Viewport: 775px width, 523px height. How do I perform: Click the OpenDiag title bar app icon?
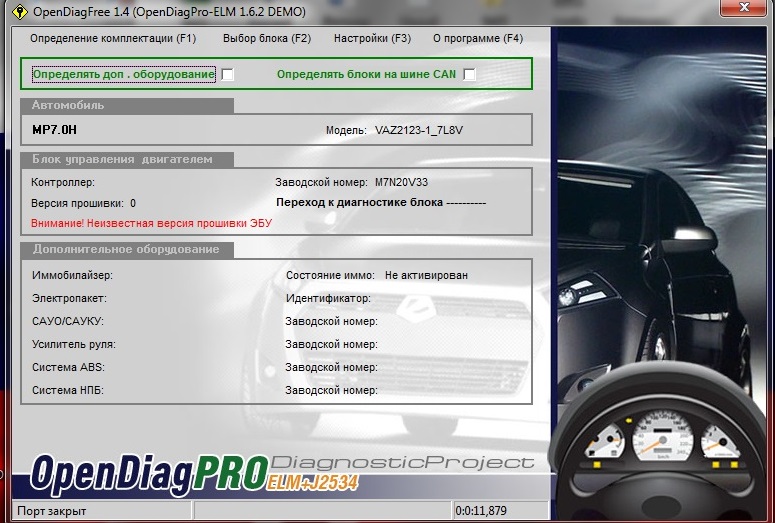[19, 11]
